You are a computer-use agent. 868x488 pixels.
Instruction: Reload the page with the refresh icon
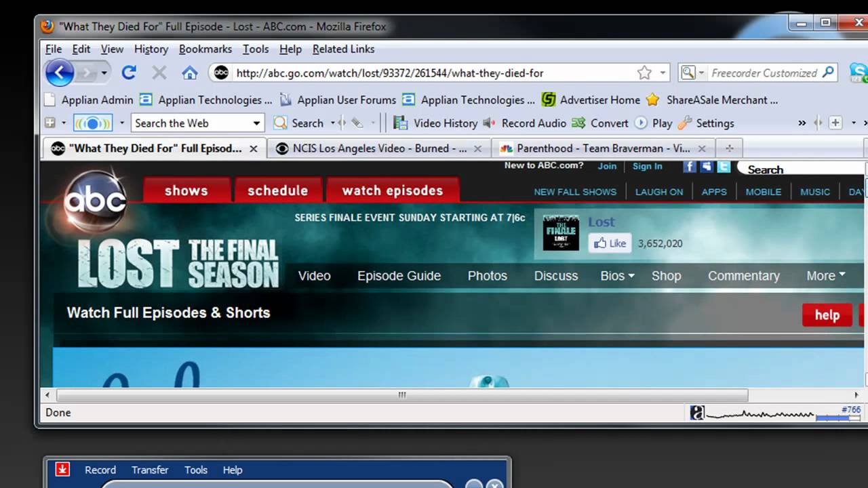click(x=129, y=73)
